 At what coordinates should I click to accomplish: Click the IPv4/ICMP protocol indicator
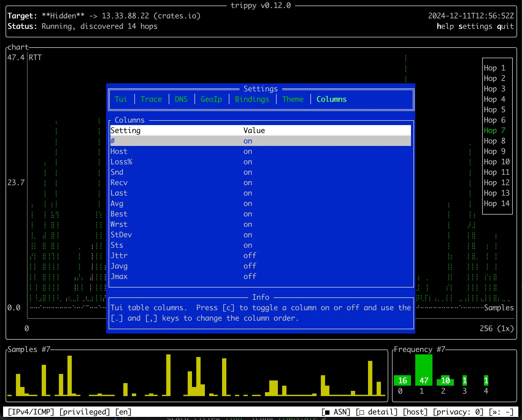click(x=31, y=412)
